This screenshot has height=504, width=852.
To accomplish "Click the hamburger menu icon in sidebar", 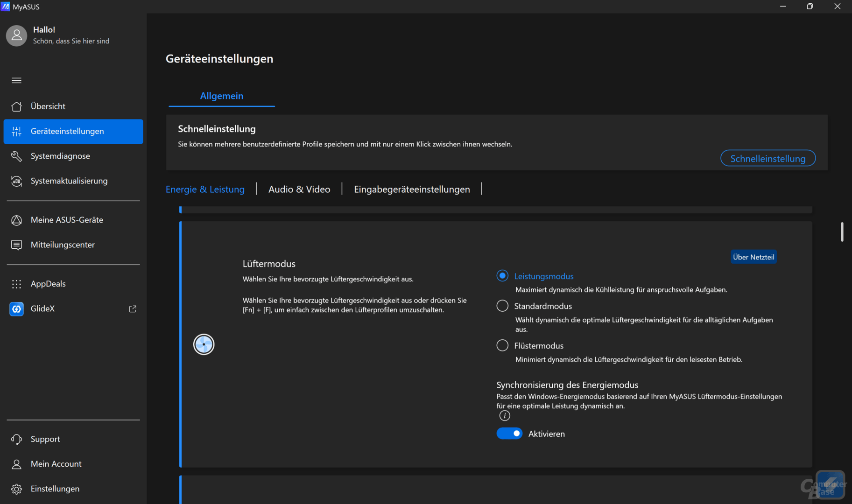I will (16, 80).
